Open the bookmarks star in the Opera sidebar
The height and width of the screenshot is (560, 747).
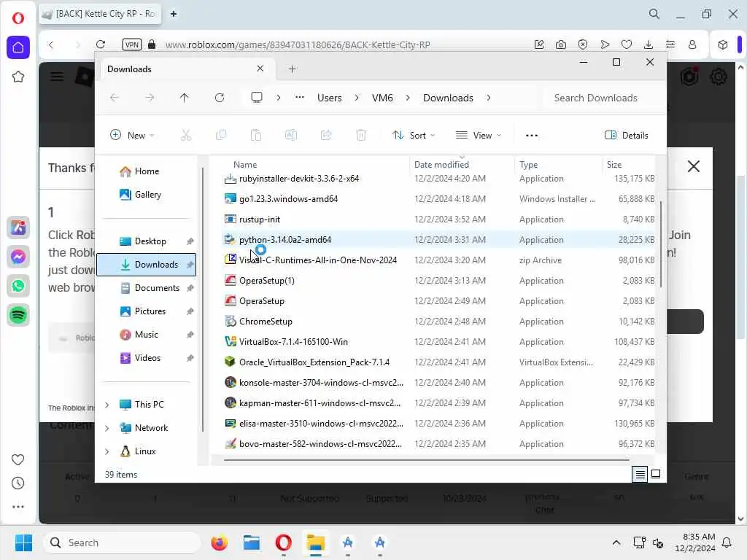[18, 77]
